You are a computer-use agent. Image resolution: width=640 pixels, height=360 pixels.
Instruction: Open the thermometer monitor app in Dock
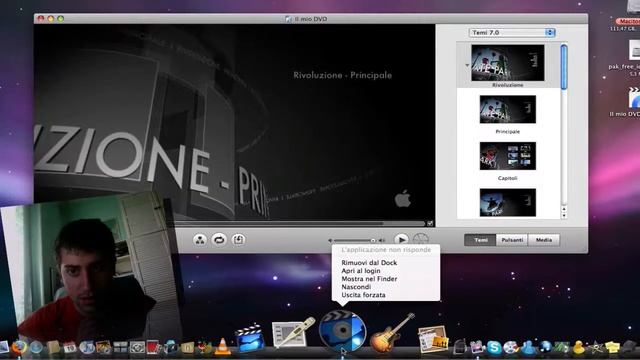(x=293, y=333)
